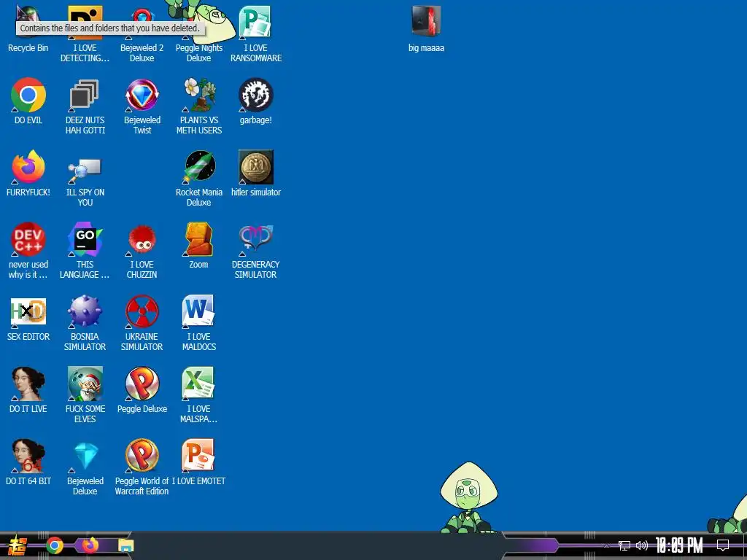Open the HxD hex editor shortcut
The width and height of the screenshot is (747, 560).
(28, 318)
